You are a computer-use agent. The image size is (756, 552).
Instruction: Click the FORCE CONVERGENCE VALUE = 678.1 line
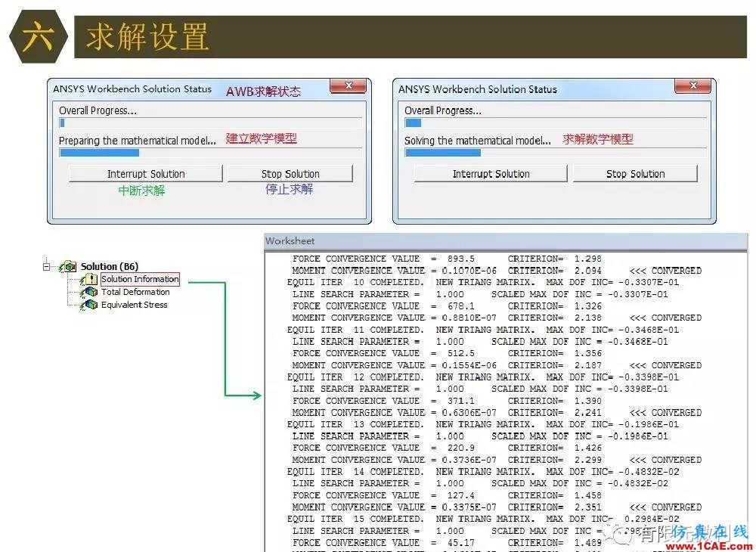click(447, 306)
